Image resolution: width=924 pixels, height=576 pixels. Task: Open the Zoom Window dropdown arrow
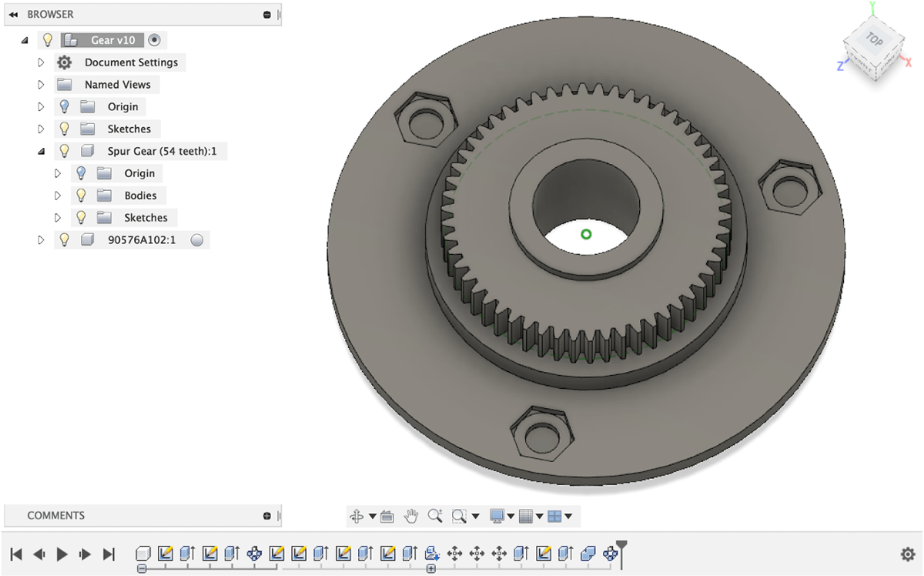click(x=476, y=516)
